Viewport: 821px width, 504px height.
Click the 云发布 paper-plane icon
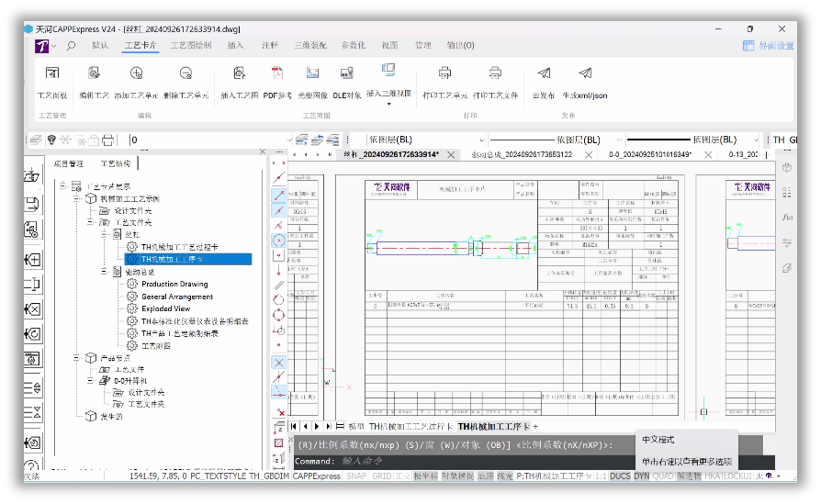click(x=544, y=73)
